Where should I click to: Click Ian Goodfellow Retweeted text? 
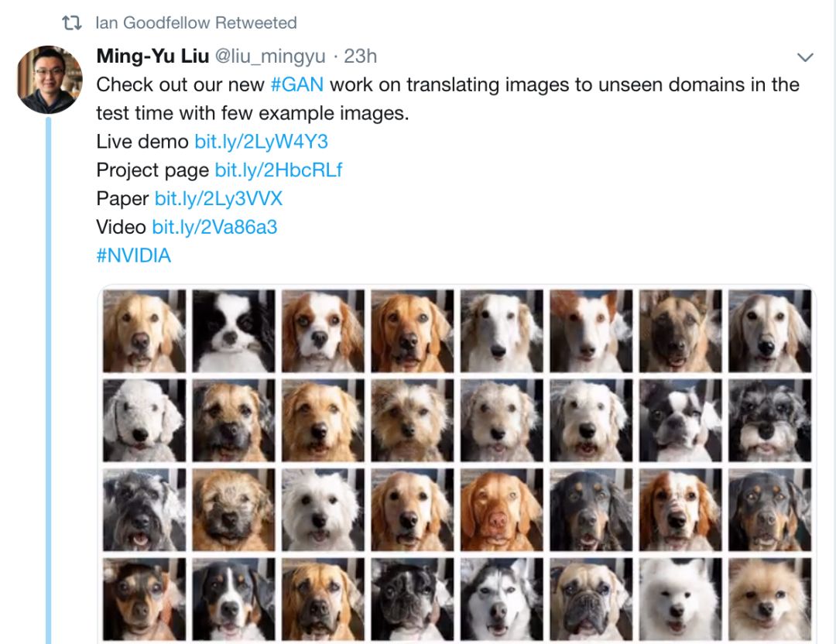tap(196, 23)
